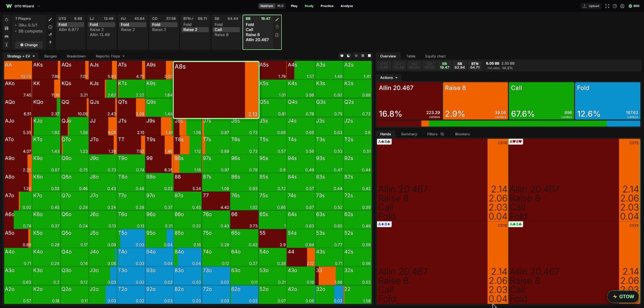The height and width of the screenshot is (308, 644).
Task: Click the solid white square view icon
Action: click(369, 56)
